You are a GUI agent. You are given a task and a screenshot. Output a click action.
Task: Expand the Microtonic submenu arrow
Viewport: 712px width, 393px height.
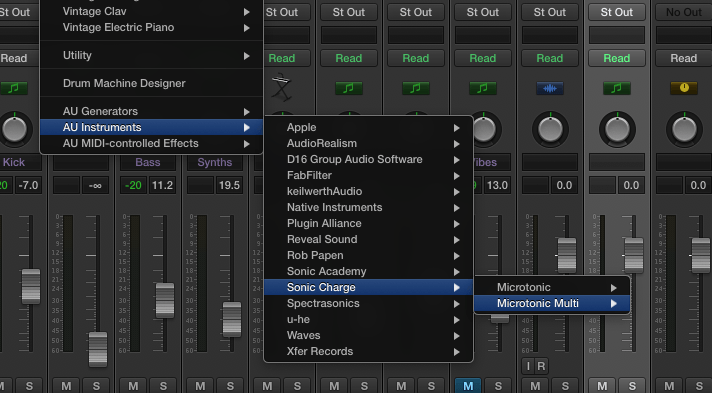point(613,288)
